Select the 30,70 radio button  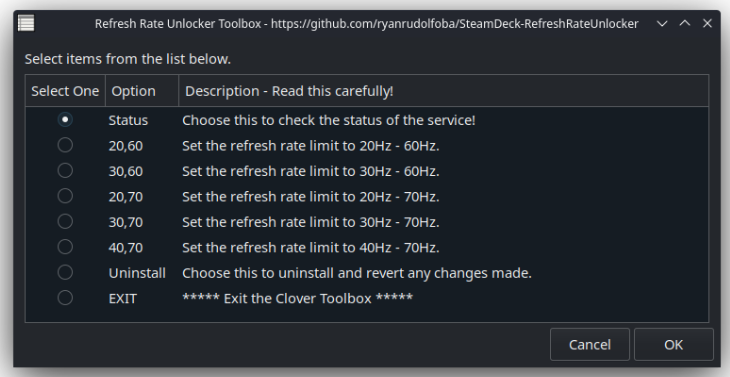pos(65,222)
